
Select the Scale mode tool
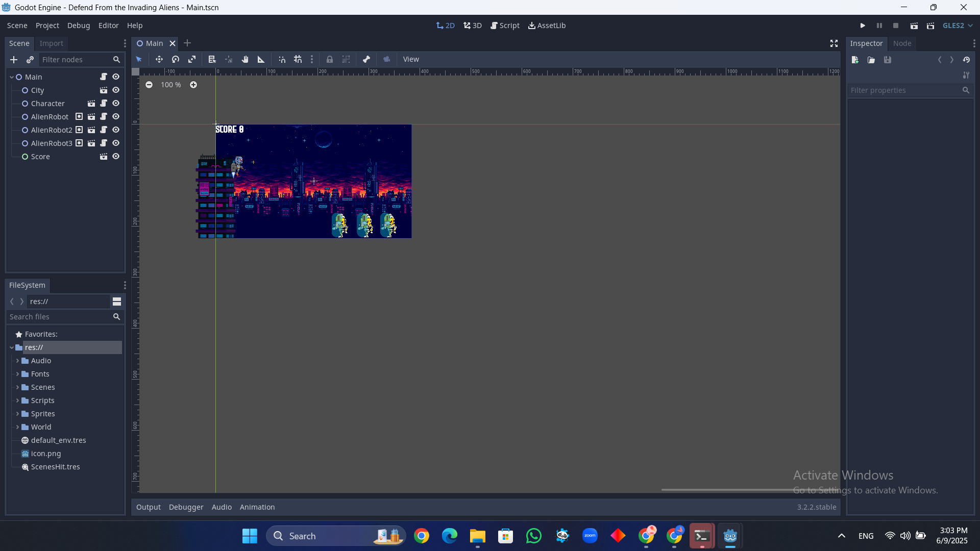(x=192, y=59)
